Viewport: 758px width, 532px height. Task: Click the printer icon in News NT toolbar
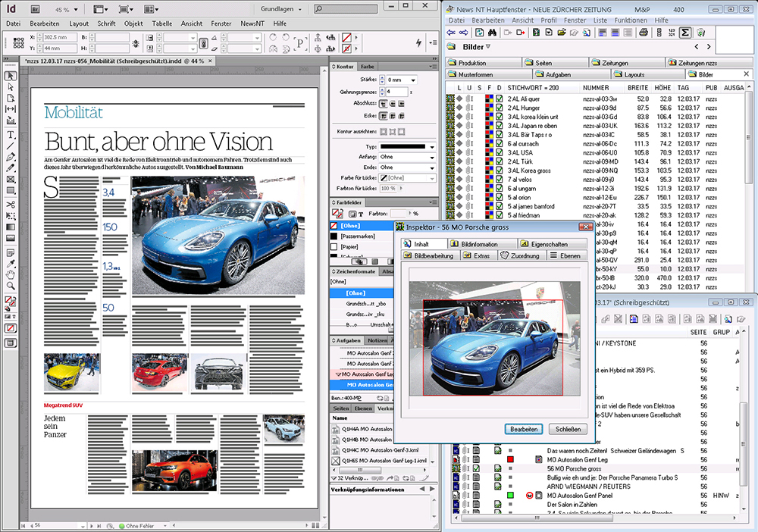643,33
